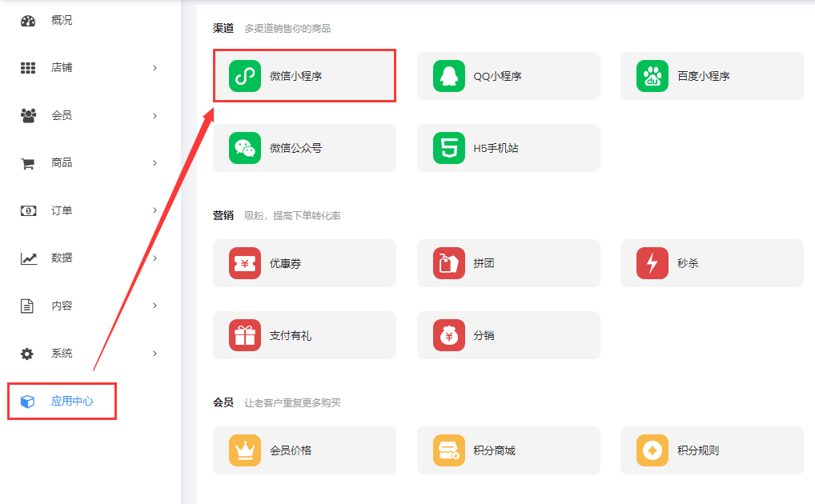The height and width of the screenshot is (504, 815).
Task: Click the HTML5 icon for H5手机站
Action: pos(449,148)
